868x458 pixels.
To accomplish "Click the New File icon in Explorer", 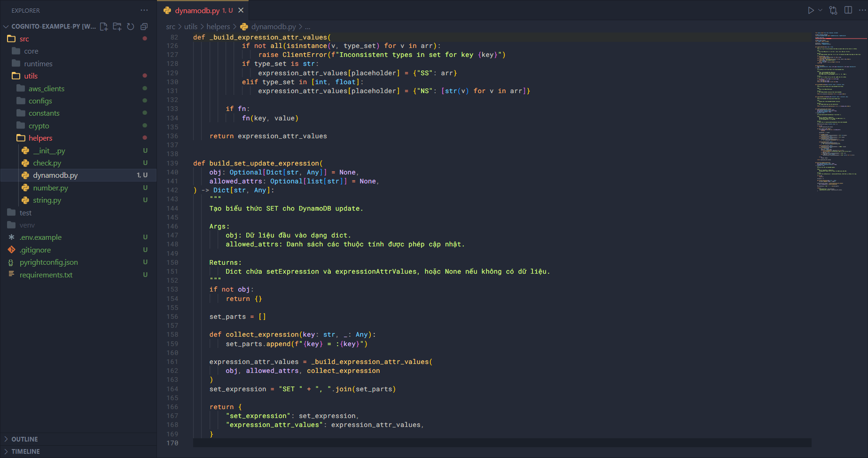I will [104, 27].
